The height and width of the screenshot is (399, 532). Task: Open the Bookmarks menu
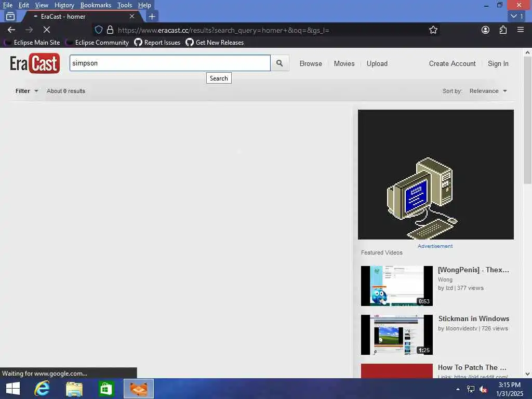[x=96, y=5]
